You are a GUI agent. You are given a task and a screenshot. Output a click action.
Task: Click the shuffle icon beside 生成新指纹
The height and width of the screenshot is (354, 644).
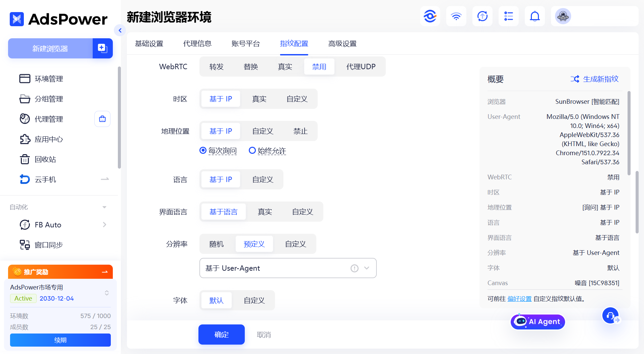point(575,79)
